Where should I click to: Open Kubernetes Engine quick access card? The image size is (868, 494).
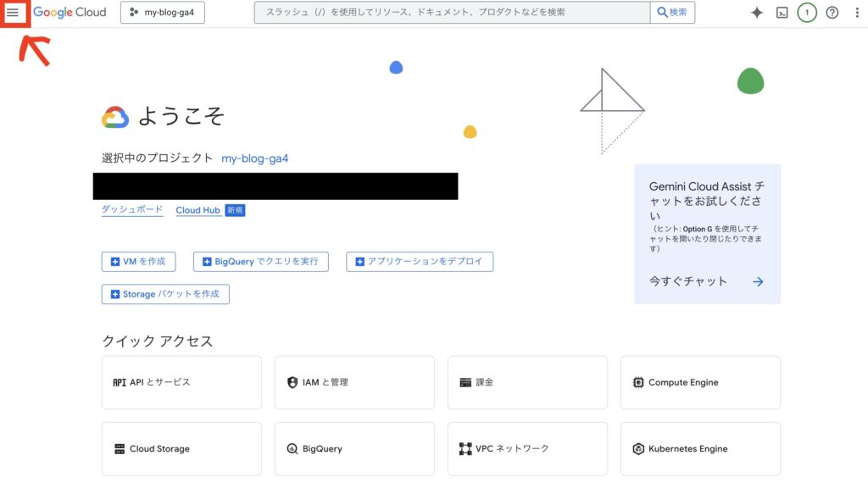tap(700, 448)
